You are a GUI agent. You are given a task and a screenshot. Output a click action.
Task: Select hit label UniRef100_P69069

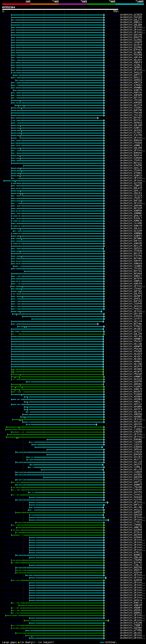(131, 497)
